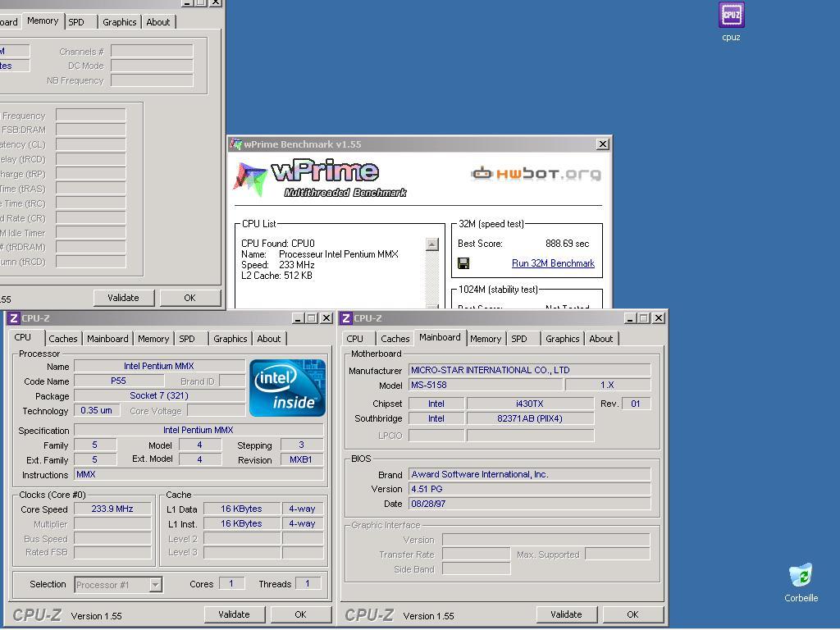840x630 pixels.
Task: Click BIOS Version 4.51 PG field
Action: [530, 489]
